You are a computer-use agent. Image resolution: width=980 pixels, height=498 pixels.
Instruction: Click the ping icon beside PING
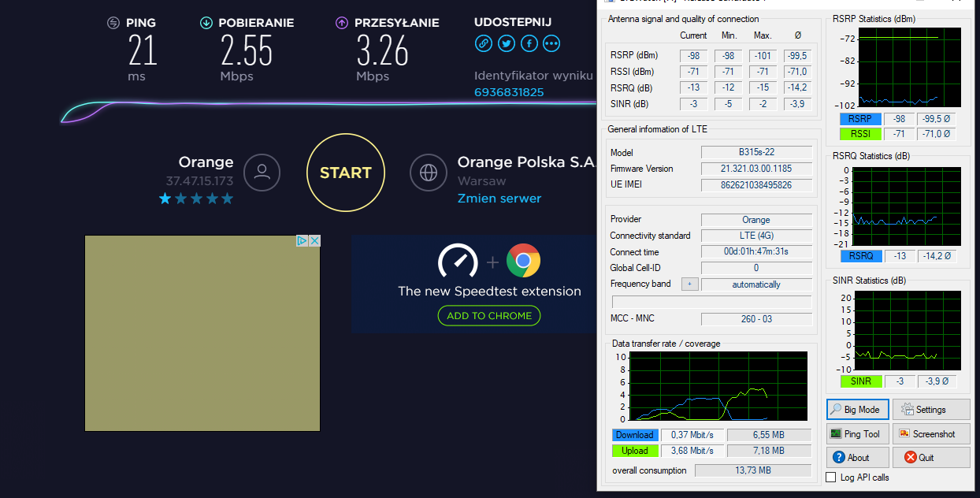click(113, 23)
